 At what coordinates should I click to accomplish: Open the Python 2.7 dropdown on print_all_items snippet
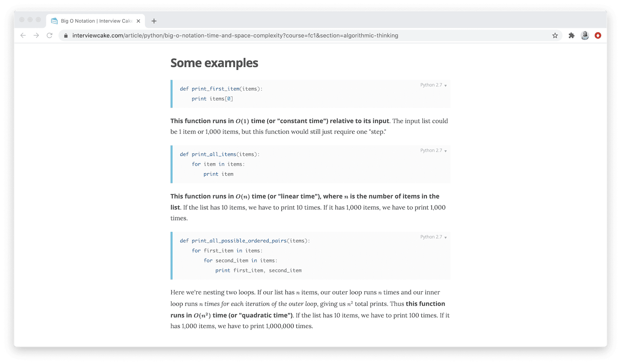[x=433, y=150]
